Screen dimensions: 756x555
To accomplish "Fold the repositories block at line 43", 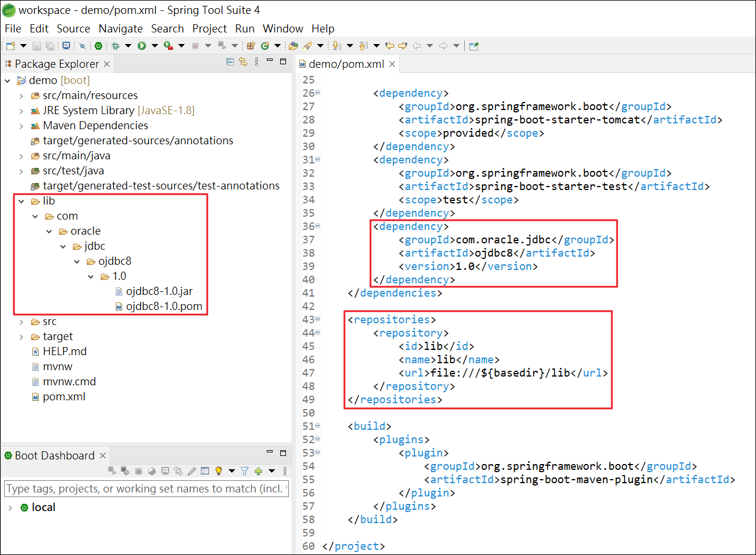I will pyautogui.click(x=318, y=319).
